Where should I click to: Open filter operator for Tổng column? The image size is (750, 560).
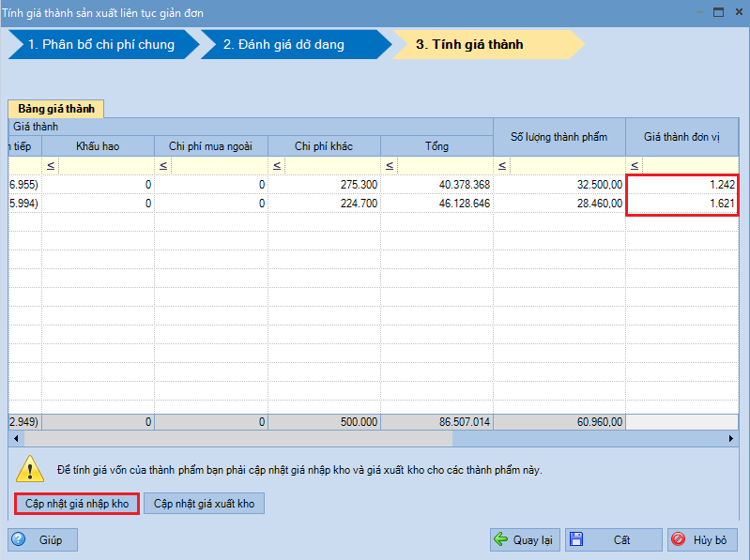point(389,166)
